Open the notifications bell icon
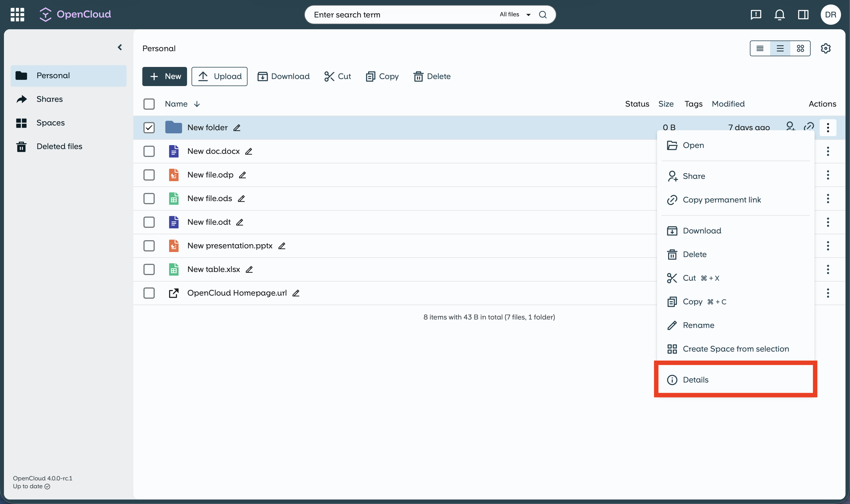The width and height of the screenshot is (850, 504). (x=779, y=15)
